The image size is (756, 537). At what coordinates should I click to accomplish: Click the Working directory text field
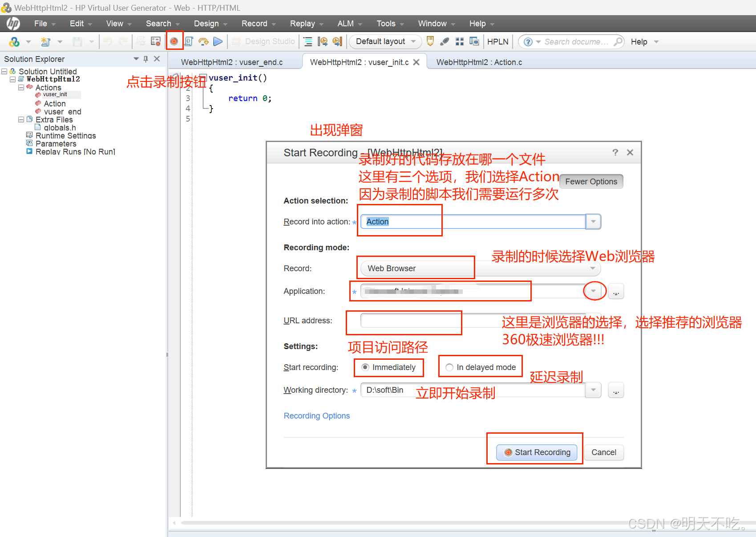pyautogui.click(x=473, y=390)
